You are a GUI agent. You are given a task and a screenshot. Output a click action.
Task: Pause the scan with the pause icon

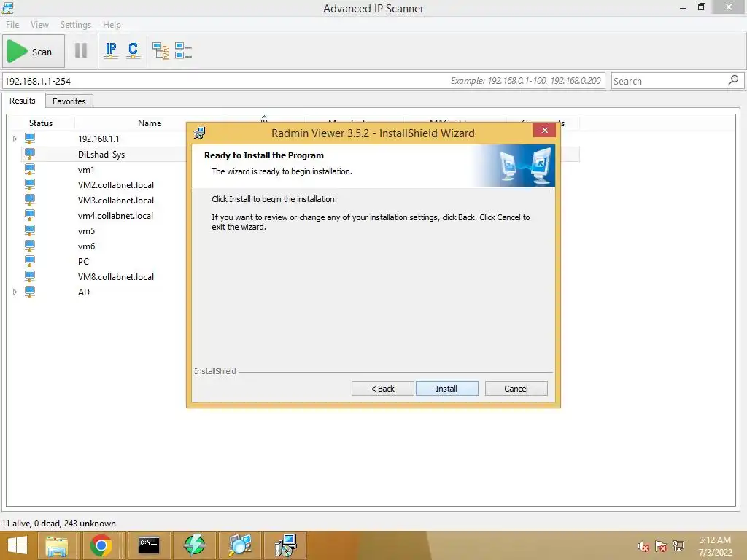click(x=81, y=50)
